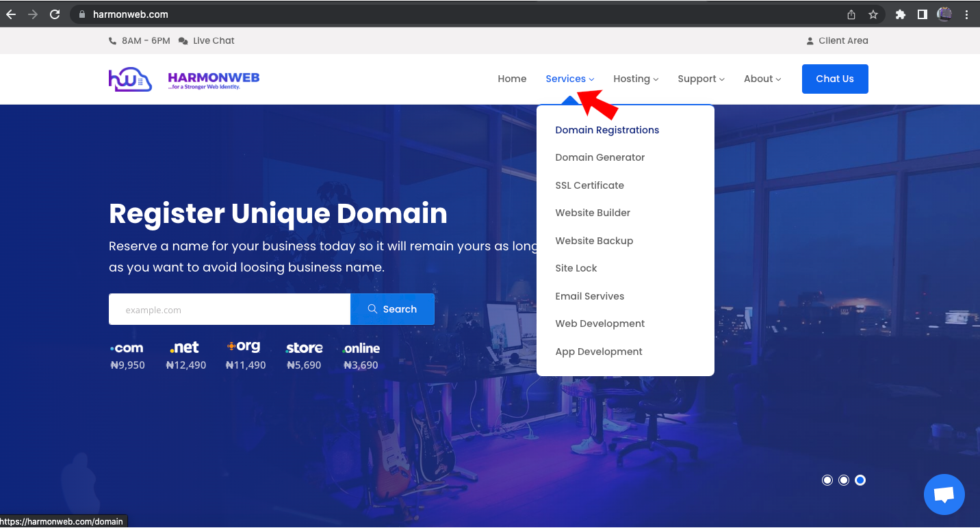Open the Support dropdown
The image size is (980, 528).
point(700,79)
